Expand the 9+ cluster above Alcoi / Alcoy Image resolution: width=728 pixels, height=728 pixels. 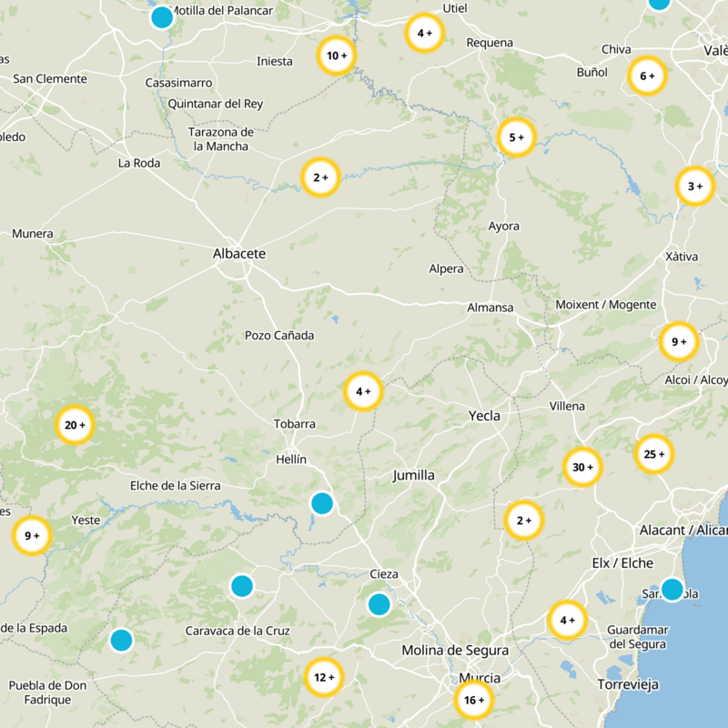(x=679, y=342)
